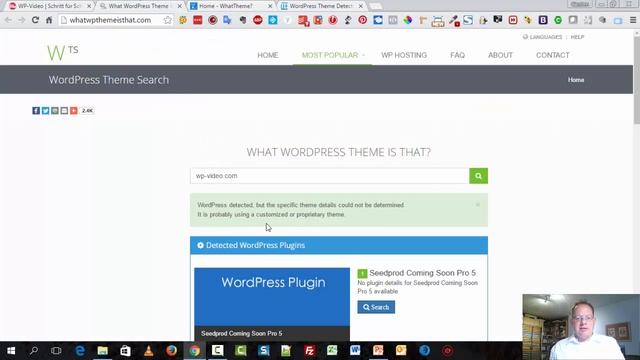
Task: Click the purple B extension icon
Action: [x=543, y=20]
